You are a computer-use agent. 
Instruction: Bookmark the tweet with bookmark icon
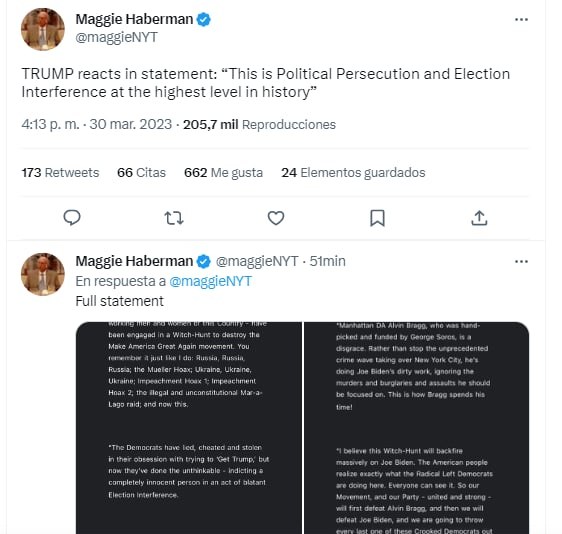click(377, 218)
